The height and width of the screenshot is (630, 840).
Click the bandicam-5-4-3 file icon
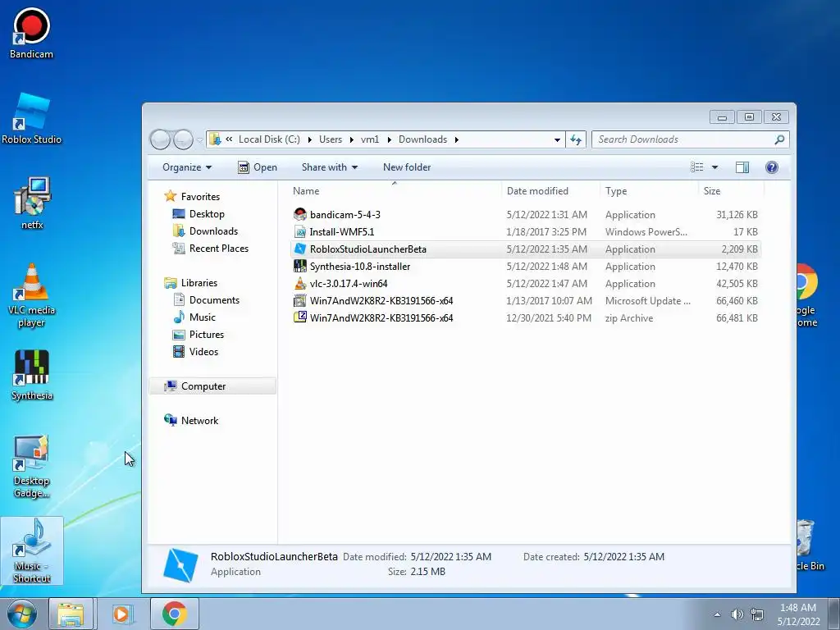click(x=300, y=214)
